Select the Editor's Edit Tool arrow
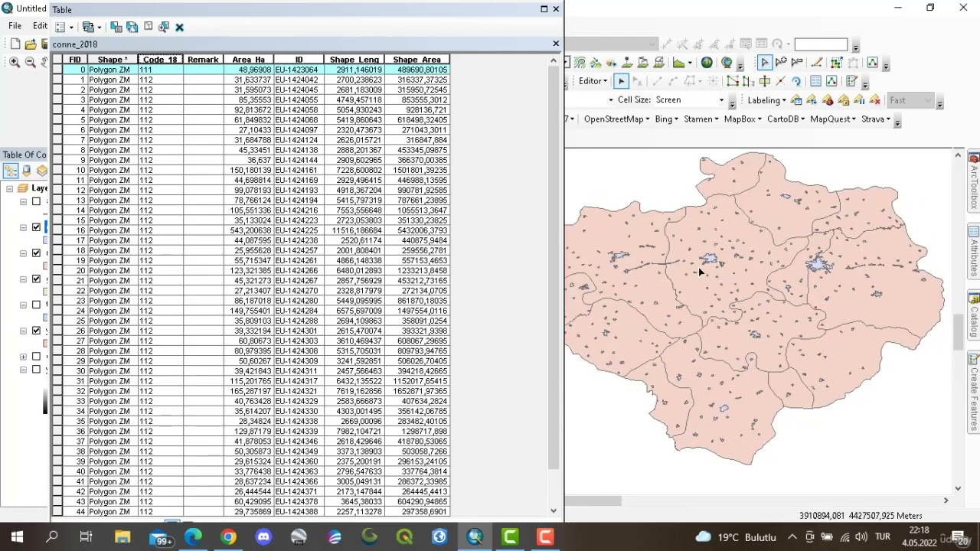This screenshot has width=980, height=551. coord(622,81)
